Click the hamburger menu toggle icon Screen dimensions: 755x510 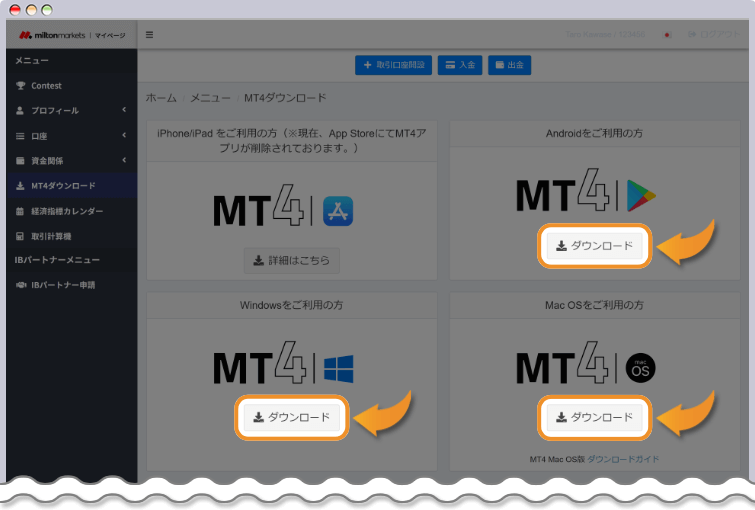coord(149,35)
